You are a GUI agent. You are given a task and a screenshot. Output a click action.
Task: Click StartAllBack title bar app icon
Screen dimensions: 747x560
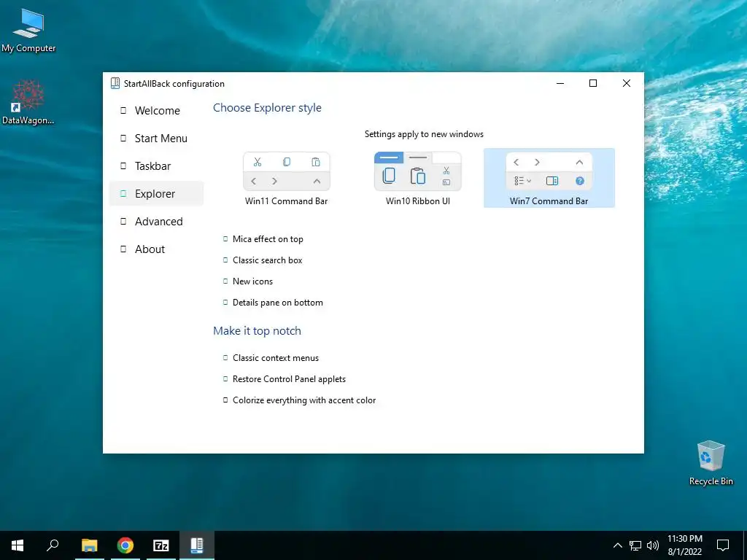115,83
